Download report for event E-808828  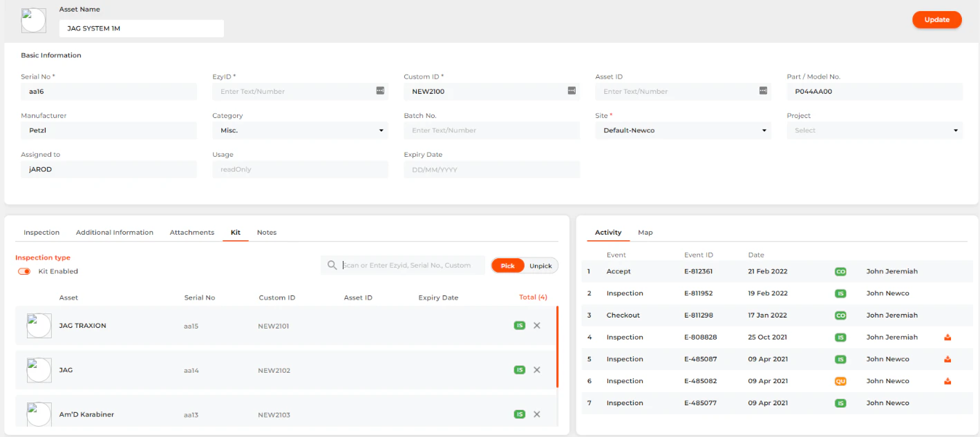coord(948,337)
